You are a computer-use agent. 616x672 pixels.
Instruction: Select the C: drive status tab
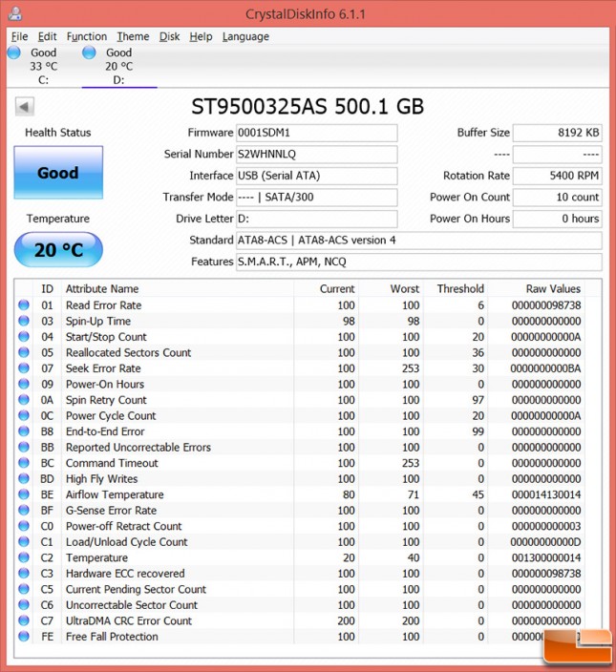[43, 66]
